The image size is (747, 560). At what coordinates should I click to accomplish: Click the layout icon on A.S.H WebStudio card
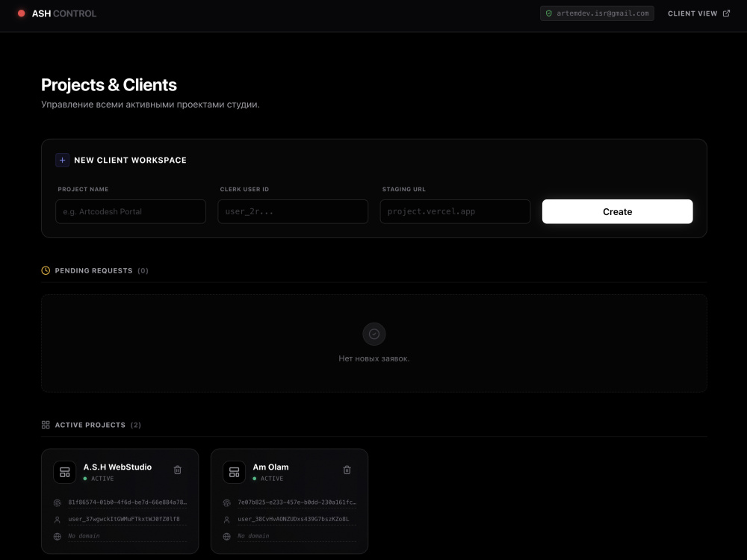65,472
